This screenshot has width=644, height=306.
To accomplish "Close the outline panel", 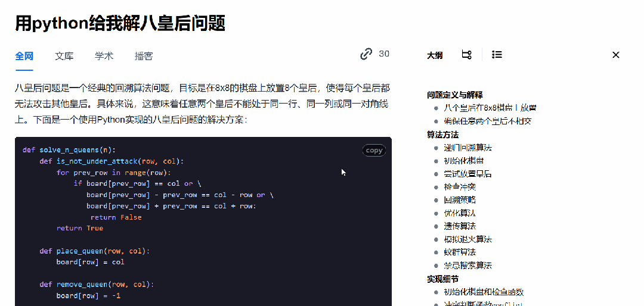I will click(x=615, y=55).
